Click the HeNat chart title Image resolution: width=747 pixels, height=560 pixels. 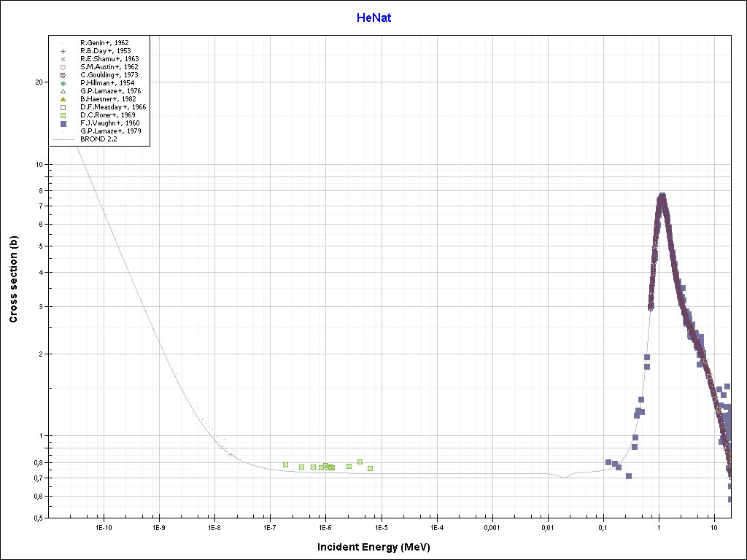[x=373, y=18]
